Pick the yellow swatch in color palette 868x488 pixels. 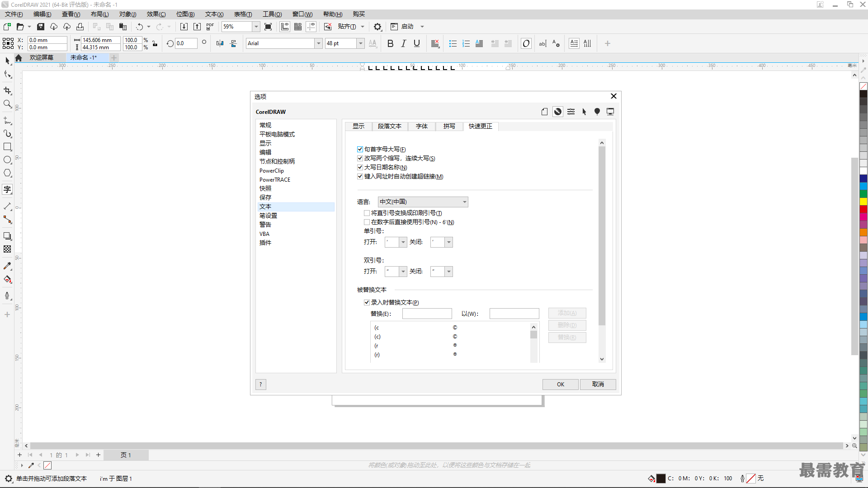pyautogui.click(x=863, y=202)
